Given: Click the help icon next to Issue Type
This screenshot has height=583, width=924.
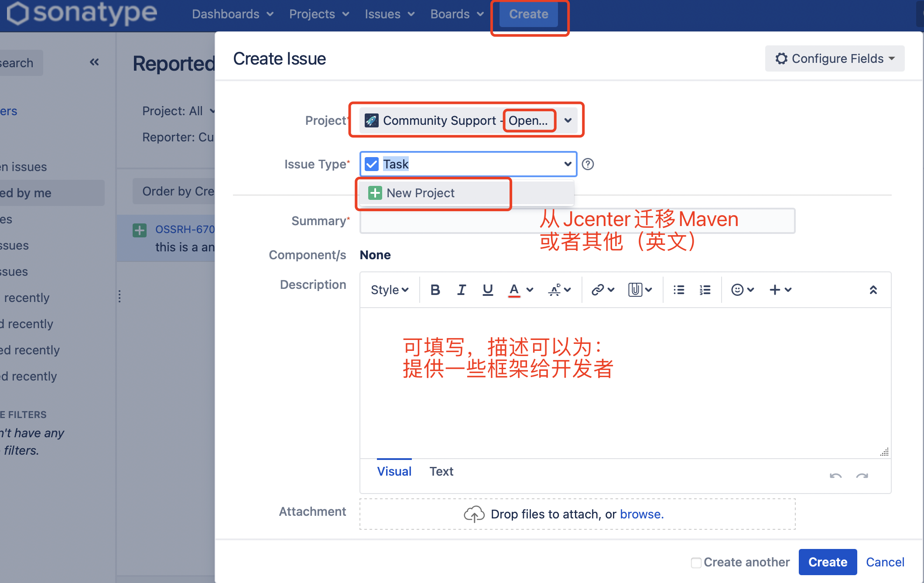Looking at the screenshot, I should click(588, 164).
